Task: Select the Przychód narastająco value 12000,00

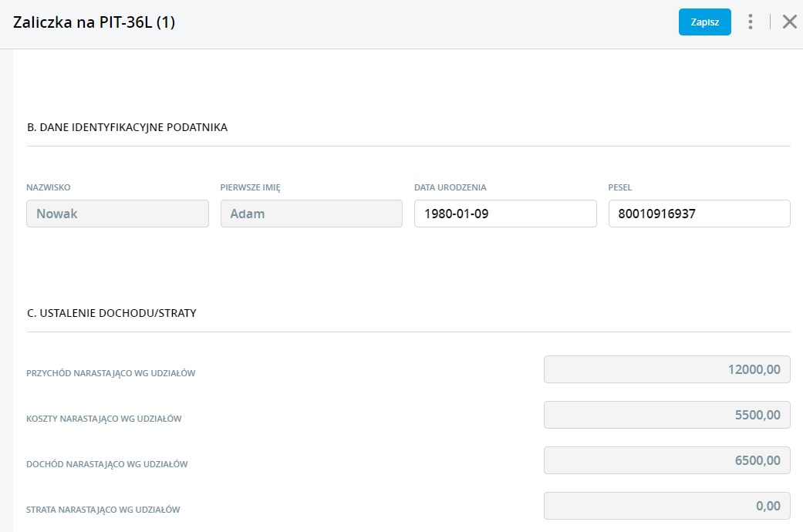Action: tap(666, 369)
